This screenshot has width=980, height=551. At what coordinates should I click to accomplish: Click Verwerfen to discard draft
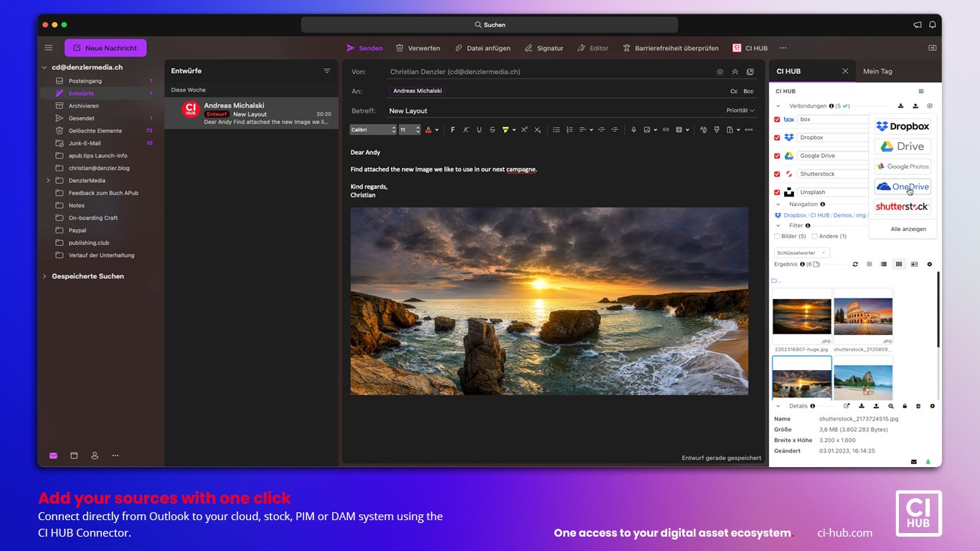(418, 48)
